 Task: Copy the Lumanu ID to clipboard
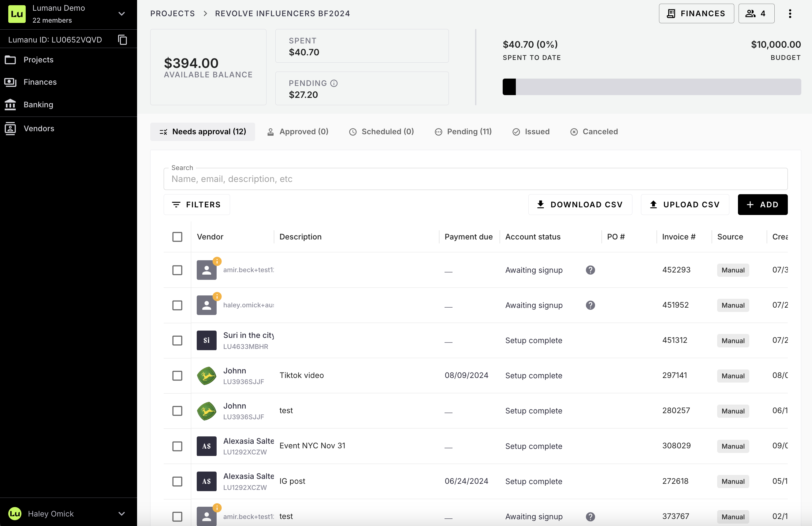tap(122, 39)
